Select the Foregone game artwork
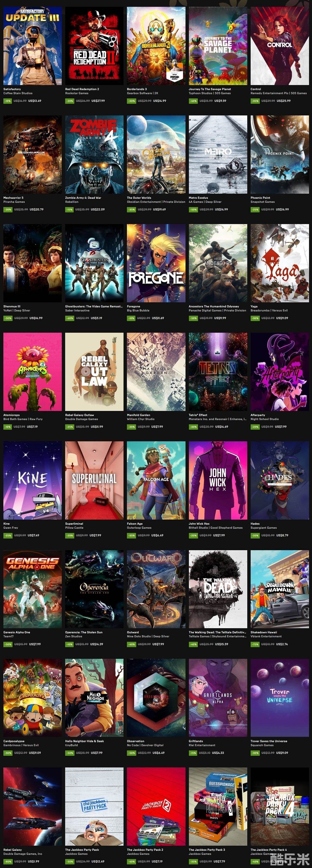 click(156, 263)
